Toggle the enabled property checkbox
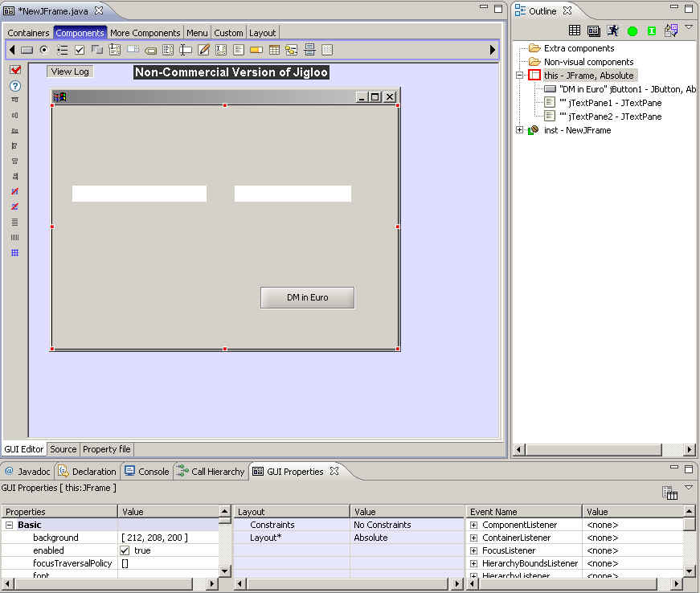This screenshot has width=700, height=593. point(125,550)
